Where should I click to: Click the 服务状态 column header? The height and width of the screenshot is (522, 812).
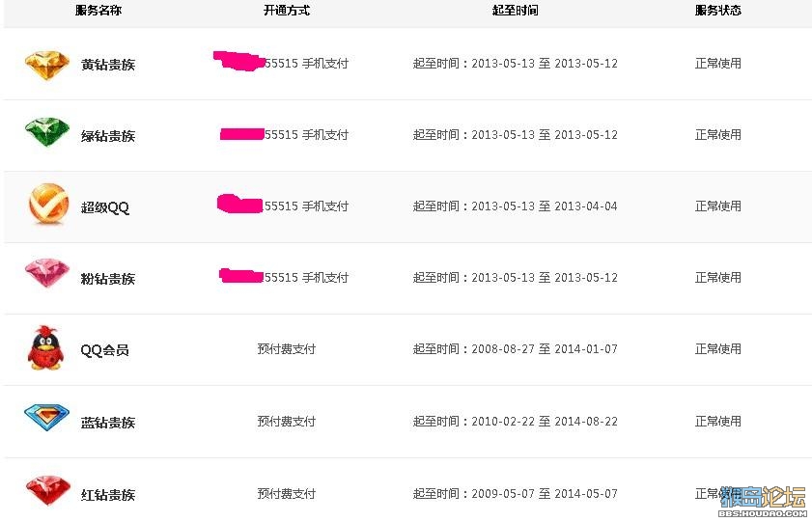point(718,11)
